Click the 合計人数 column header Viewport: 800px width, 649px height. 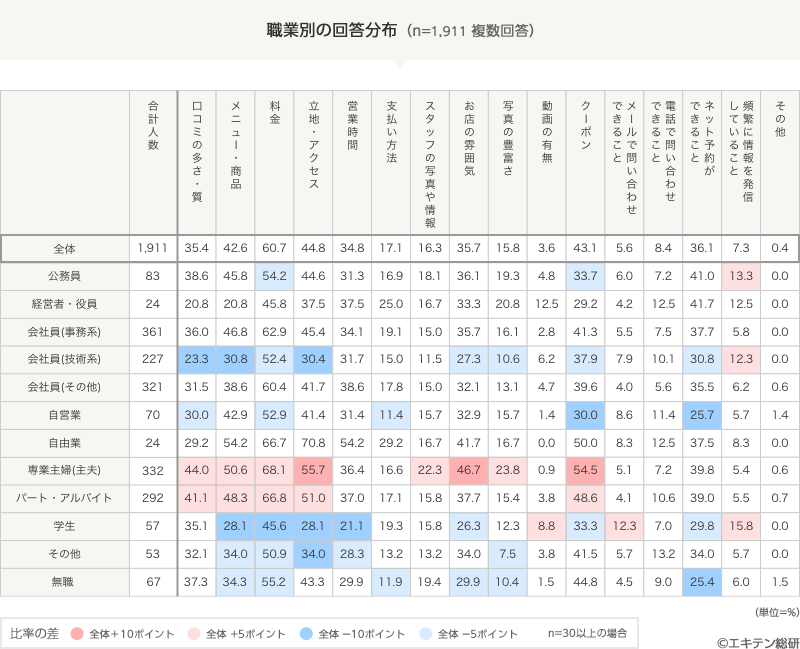[x=153, y=125]
